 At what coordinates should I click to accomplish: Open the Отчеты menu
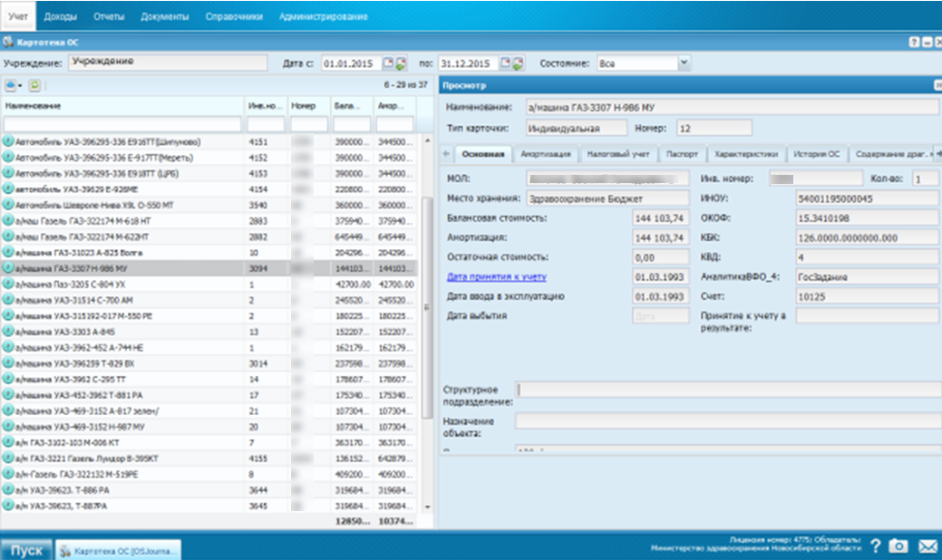pos(109,16)
